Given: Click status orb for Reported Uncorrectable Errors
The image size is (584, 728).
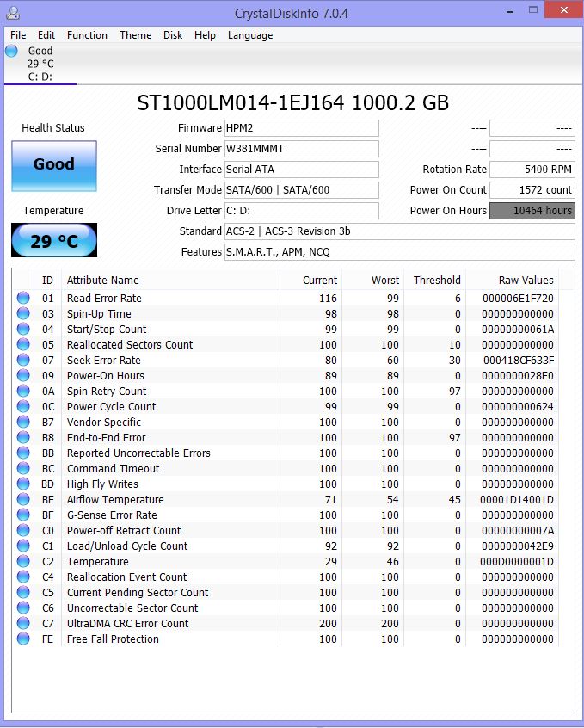Looking at the screenshot, I should tap(23, 453).
